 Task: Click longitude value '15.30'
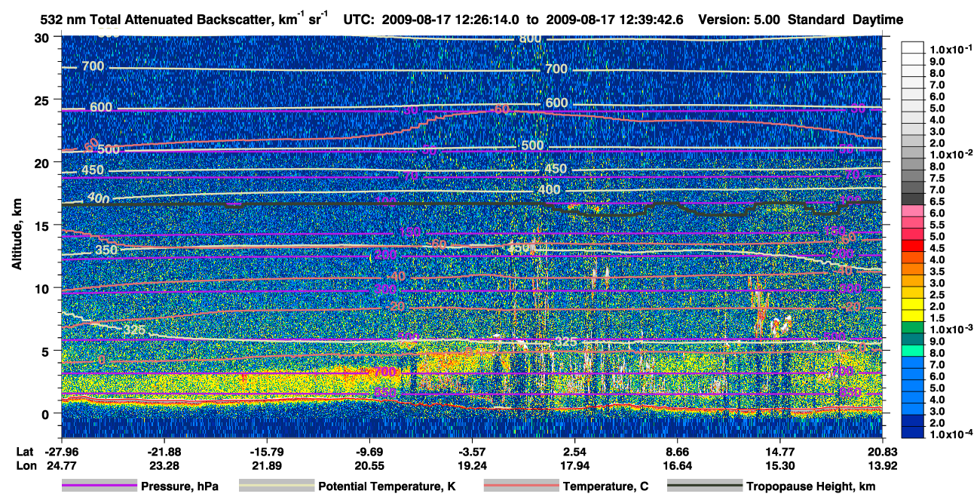(779, 466)
